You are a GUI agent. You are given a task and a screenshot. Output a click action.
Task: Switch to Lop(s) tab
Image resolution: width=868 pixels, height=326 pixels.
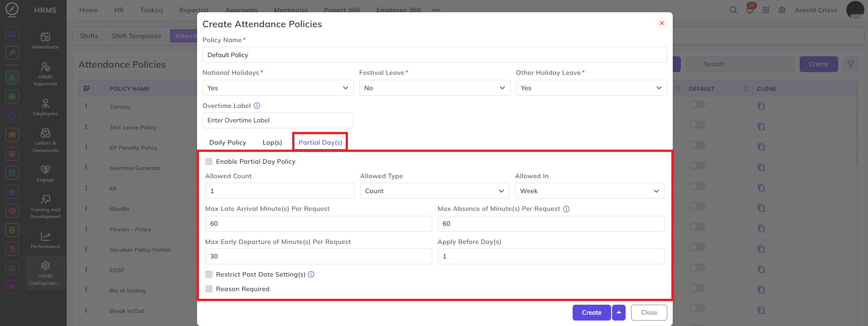tap(272, 142)
